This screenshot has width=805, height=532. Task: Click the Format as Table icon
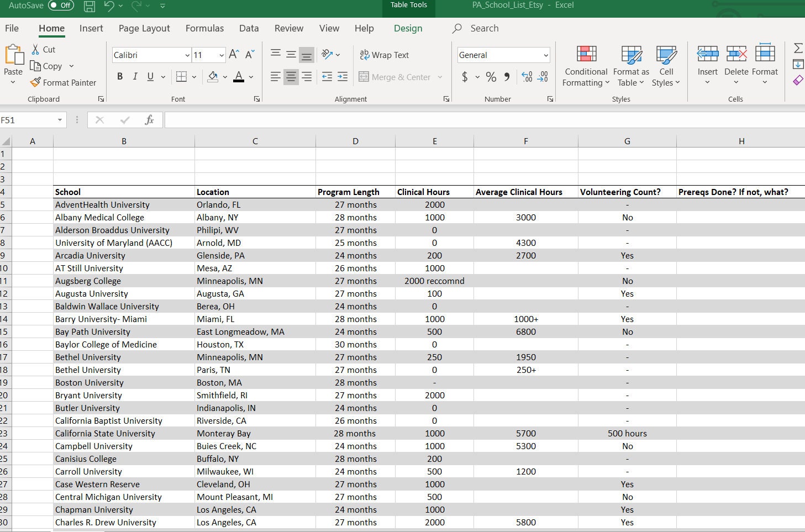pos(630,66)
